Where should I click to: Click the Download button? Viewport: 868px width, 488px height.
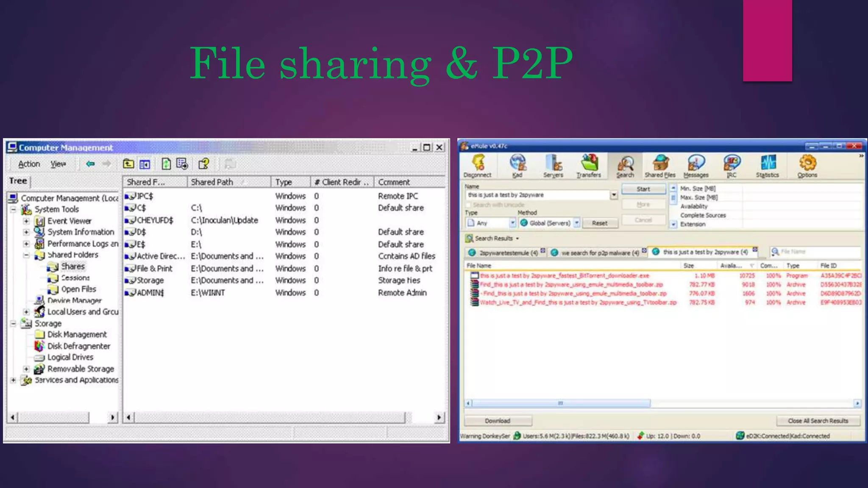(x=498, y=421)
